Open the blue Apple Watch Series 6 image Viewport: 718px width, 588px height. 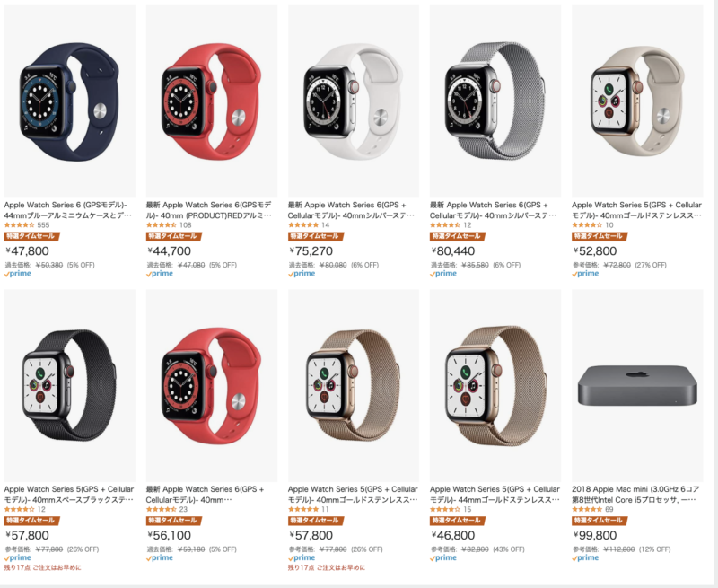[x=70, y=101]
